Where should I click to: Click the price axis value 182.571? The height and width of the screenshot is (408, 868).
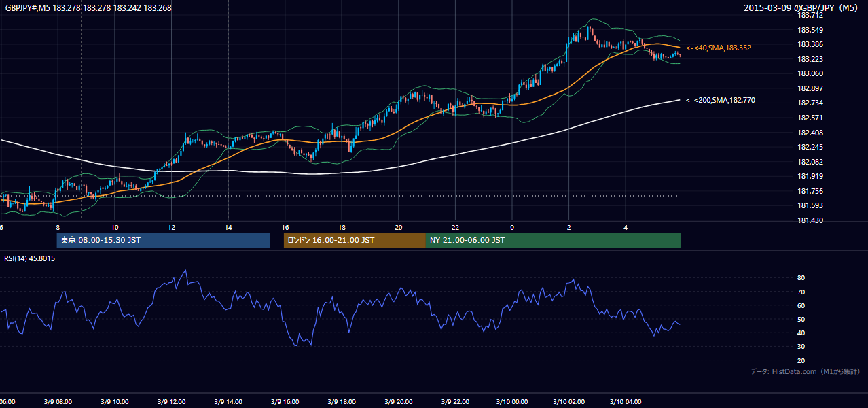point(810,118)
